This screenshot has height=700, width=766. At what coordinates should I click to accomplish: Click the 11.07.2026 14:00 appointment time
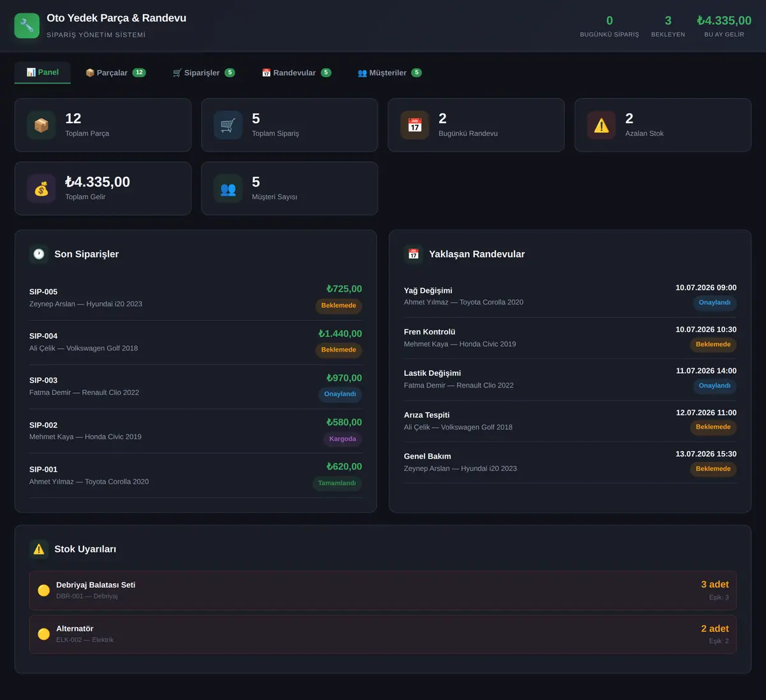pos(706,371)
